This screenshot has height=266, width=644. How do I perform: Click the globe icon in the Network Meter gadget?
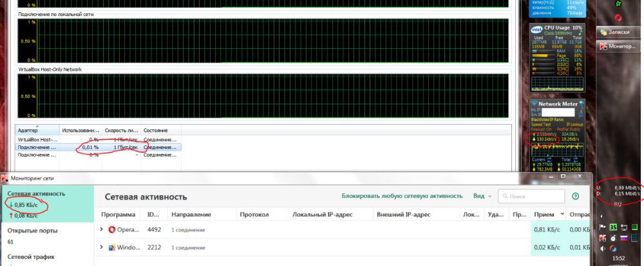click(x=581, y=104)
